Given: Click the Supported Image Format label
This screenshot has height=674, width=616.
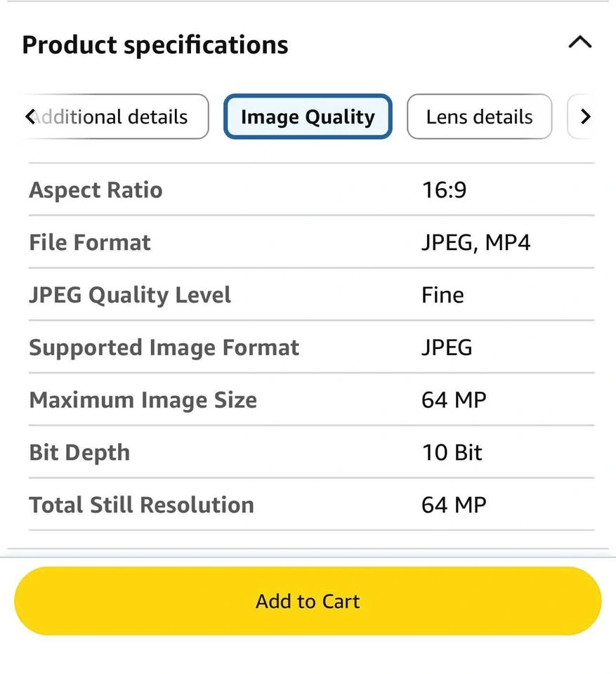Looking at the screenshot, I should click(164, 348).
